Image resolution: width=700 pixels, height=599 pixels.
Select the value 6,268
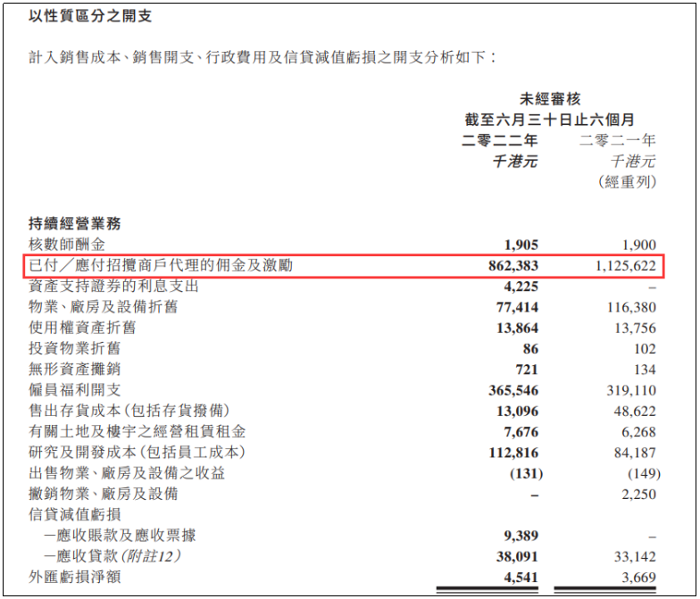639,432
